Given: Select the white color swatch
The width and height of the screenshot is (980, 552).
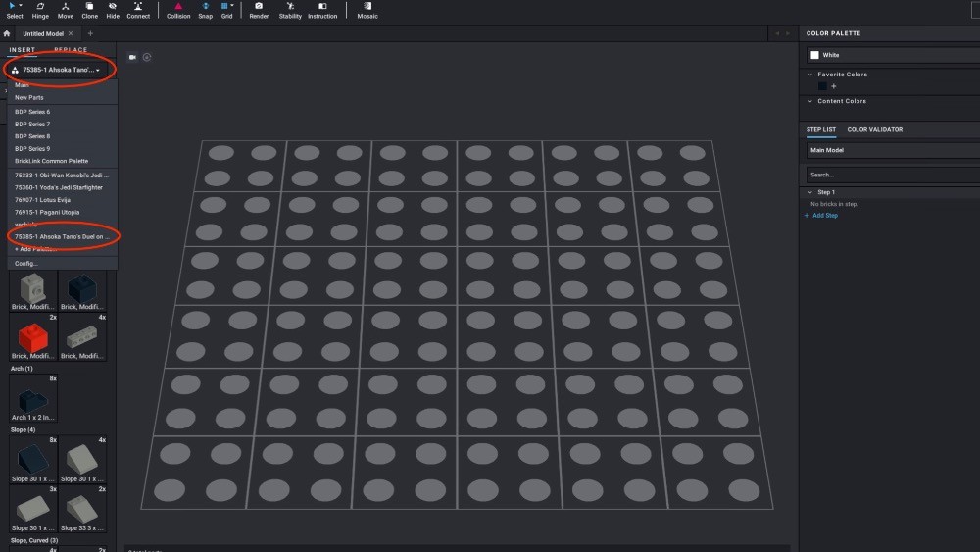Looking at the screenshot, I should tap(814, 55).
